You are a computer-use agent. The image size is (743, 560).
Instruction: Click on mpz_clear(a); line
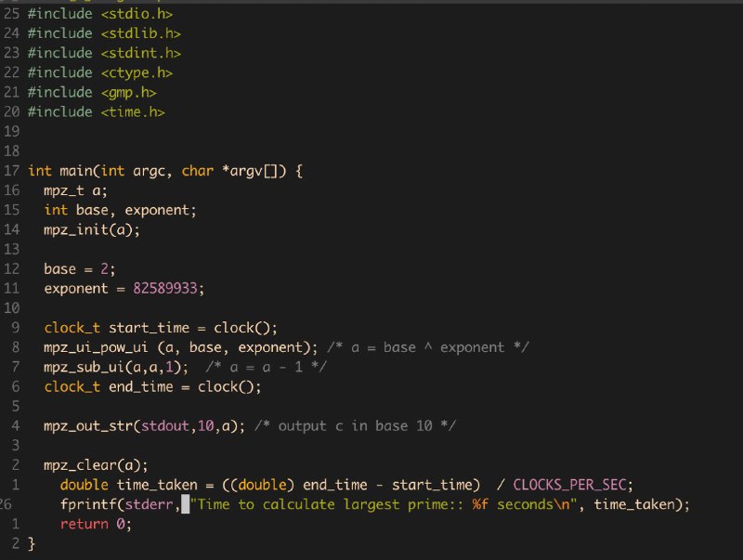[96, 465]
